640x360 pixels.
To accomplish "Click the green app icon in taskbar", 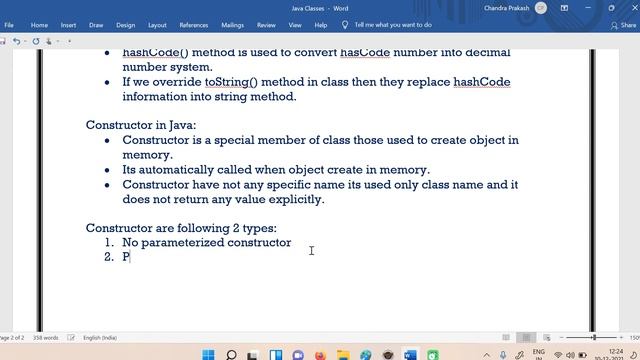I will (433, 355).
